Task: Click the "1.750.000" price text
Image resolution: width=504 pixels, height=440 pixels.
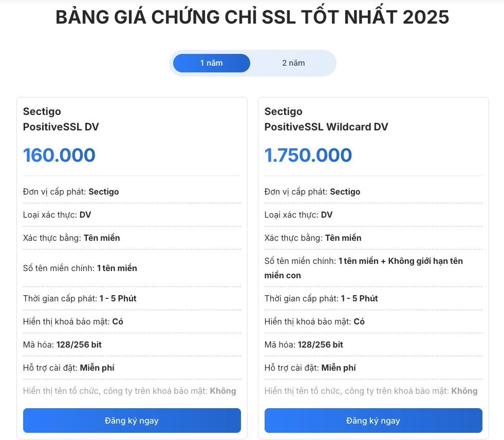Action: pos(308,155)
